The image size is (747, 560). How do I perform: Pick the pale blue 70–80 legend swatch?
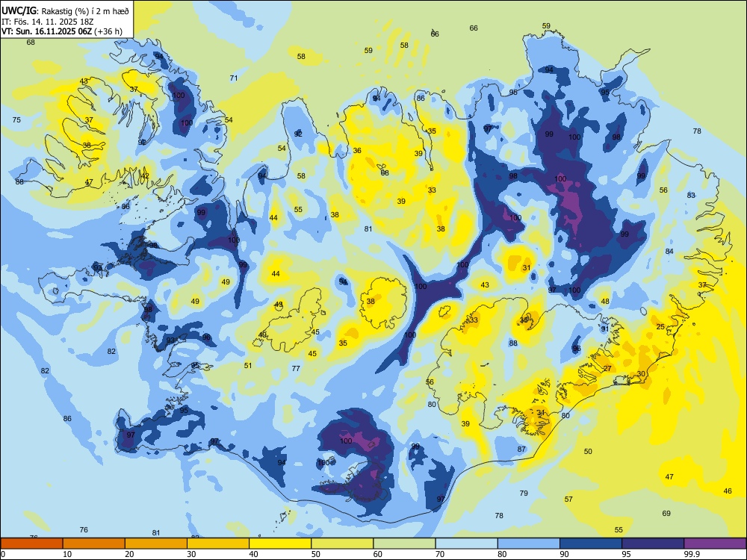(466, 544)
